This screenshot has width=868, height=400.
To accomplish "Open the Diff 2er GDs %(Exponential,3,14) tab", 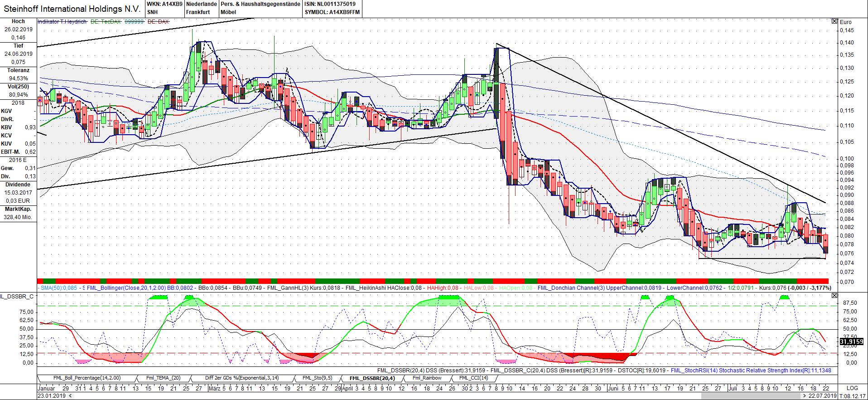I will point(242,378).
